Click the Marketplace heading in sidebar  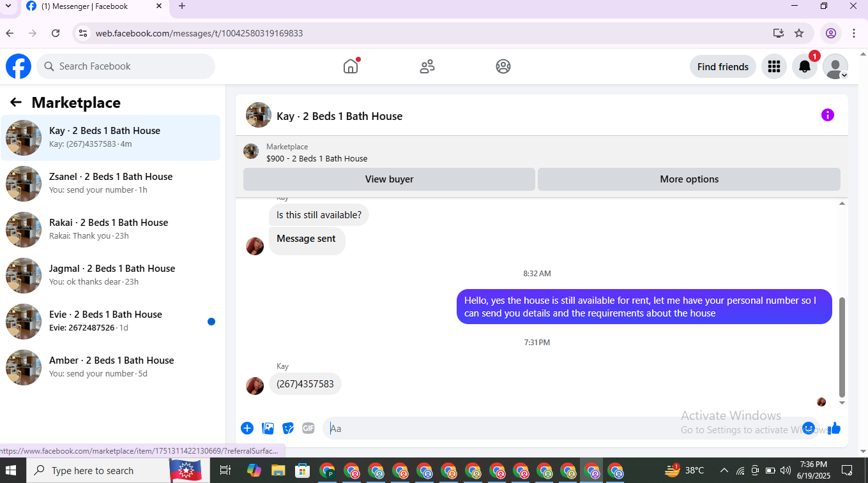click(x=76, y=103)
